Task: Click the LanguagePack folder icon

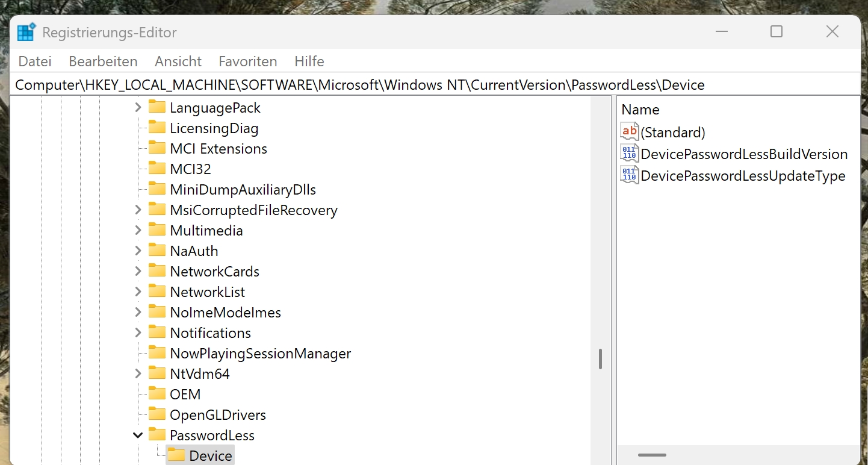Action: click(157, 107)
